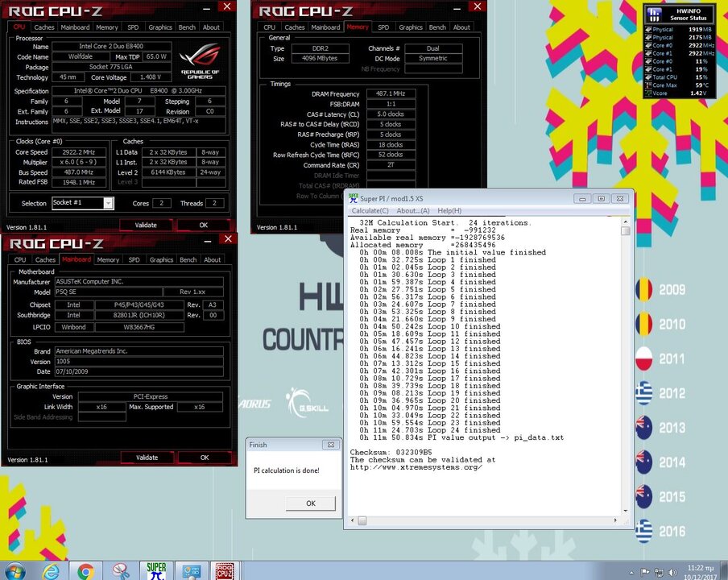Click the CAS# Latency value '5.0 clocks'
The height and width of the screenshot is (580, 728).
point(391,114)
